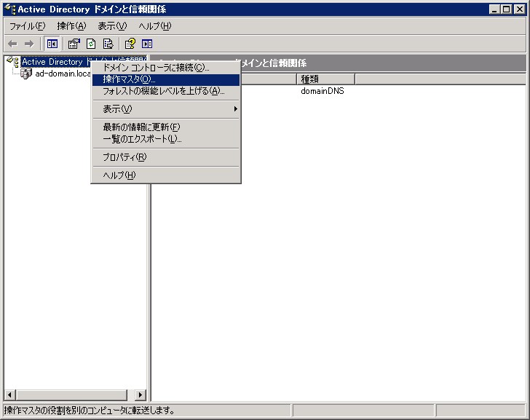Click the tree pane right scroll arrow
Viewport: 530px width, 420px height.
[x=141, y=395]
